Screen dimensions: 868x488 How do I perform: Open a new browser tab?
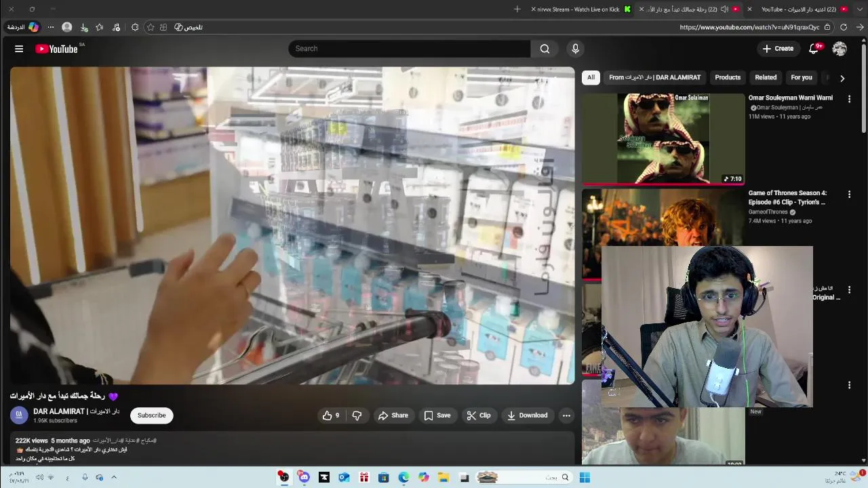[517, 9]
